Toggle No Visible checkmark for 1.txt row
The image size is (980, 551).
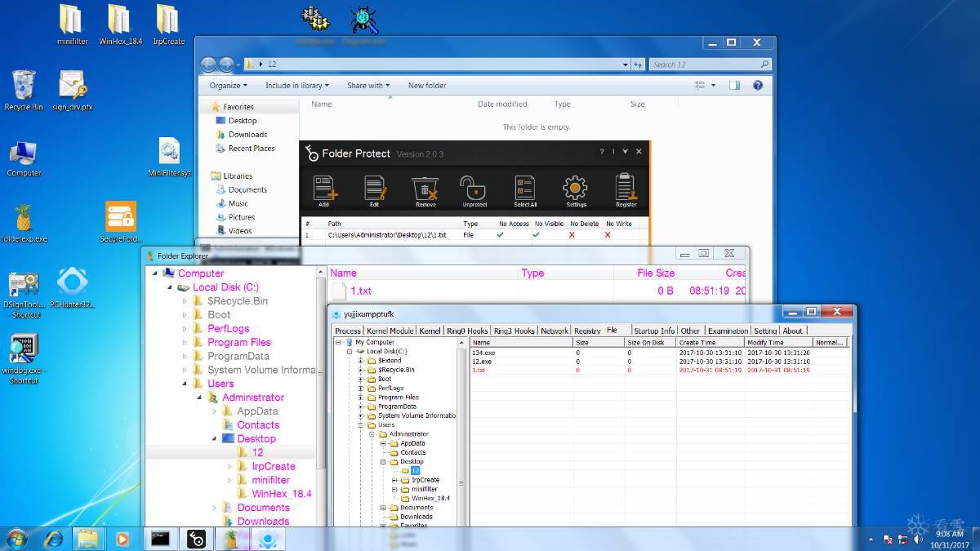[537, 235]
